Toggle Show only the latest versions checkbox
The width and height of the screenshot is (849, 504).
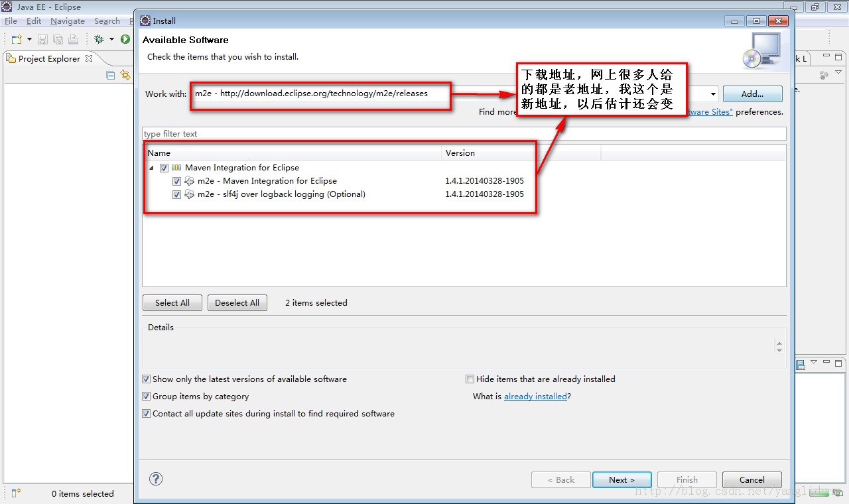pos(147,379)
